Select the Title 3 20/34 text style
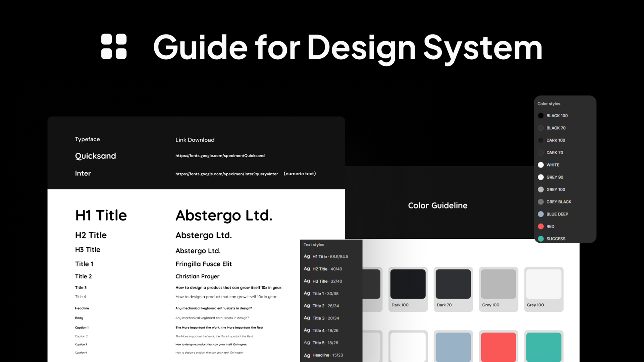 325,318
